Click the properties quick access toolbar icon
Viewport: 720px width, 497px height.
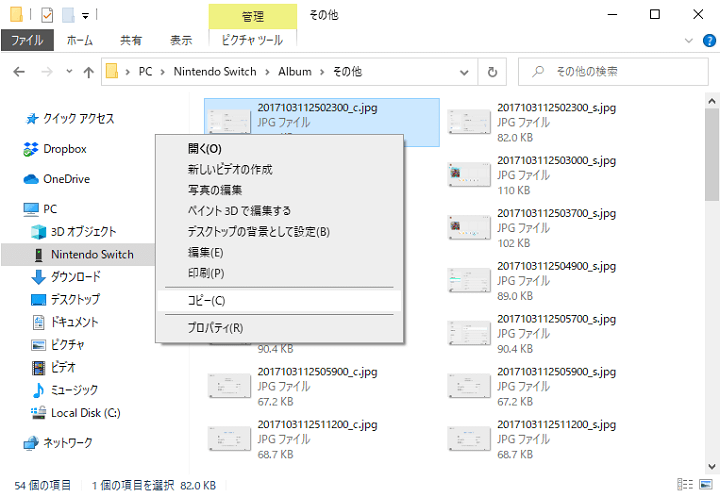[47, 15]
